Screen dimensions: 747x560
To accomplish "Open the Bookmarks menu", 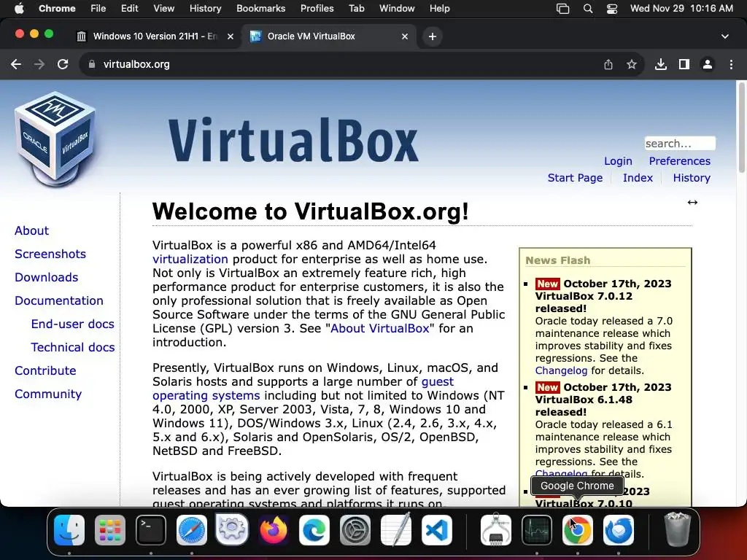I will point(260,9).
